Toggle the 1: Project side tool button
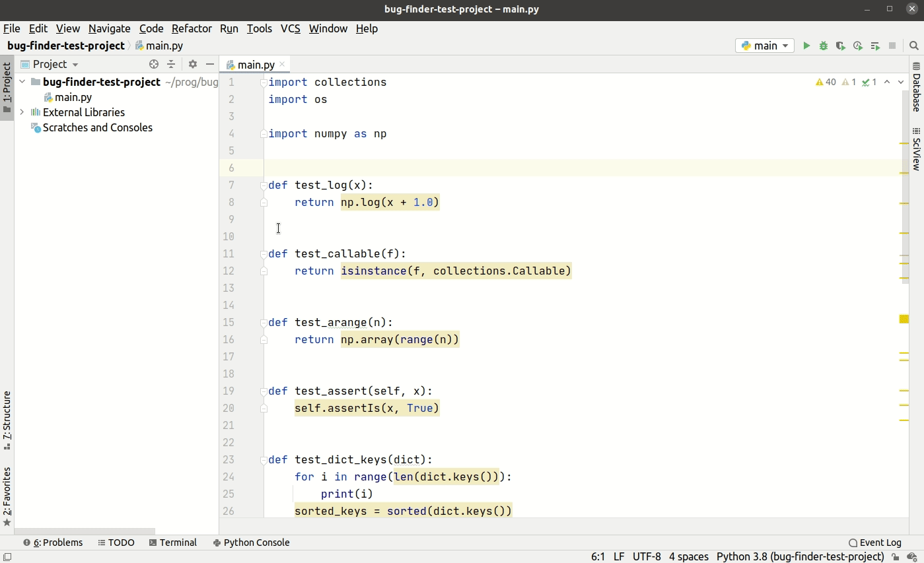 pos(7,88)
